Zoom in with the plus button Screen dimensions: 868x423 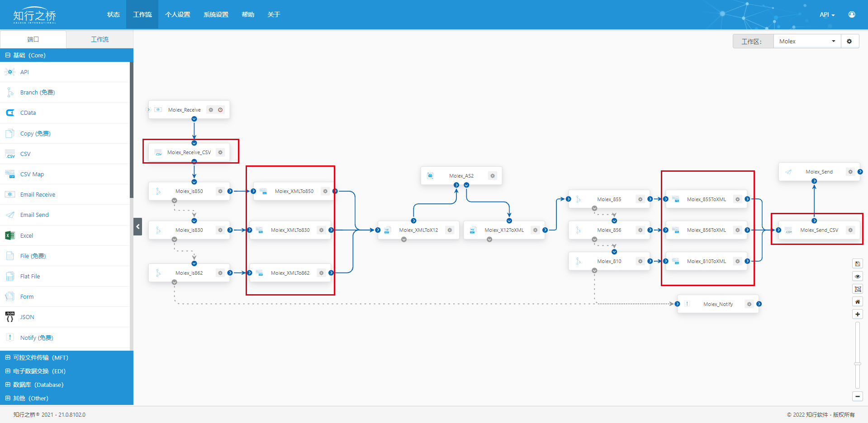tap(857, 314)
